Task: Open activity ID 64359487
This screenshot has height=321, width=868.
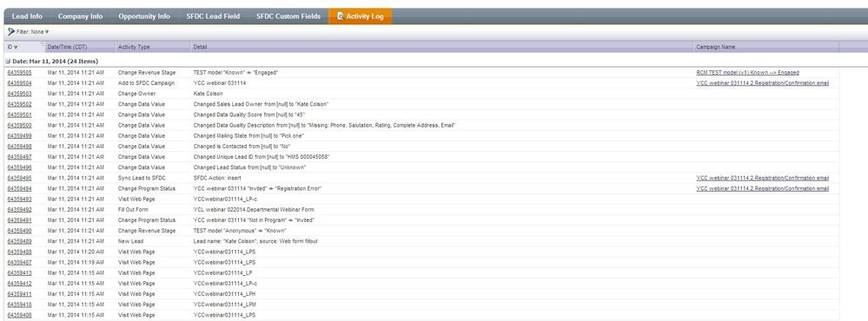Action: (x=19, y=262)
